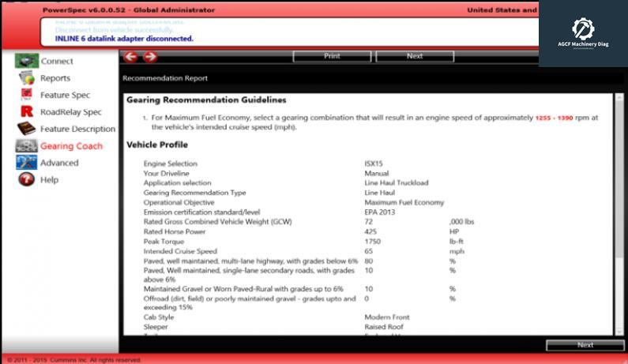Click the 'EPA 2013' emission value

coord(379,212)
